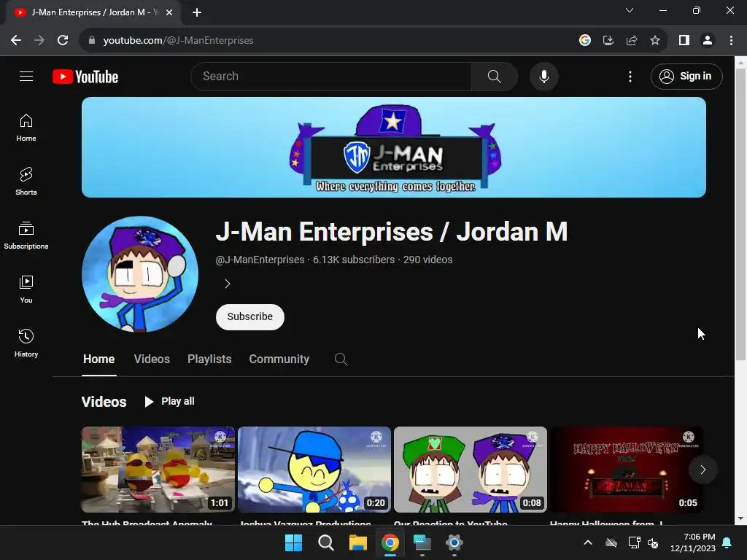Open the 1:01 Hub Broadcast video thumbnail

[158, 470]
